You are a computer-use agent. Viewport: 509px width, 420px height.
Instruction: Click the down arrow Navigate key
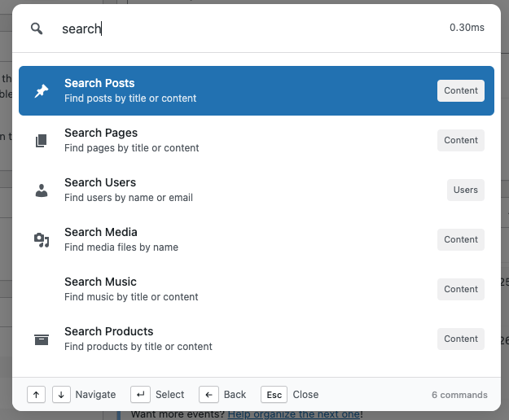click(x=61, y=395)
